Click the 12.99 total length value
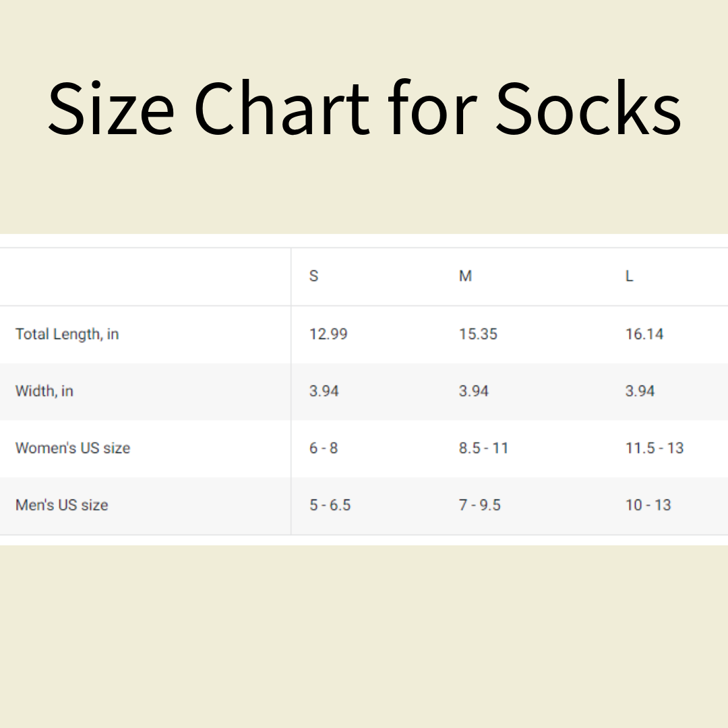Viewport: 728px width, 728px height. (x=328, y=334)
